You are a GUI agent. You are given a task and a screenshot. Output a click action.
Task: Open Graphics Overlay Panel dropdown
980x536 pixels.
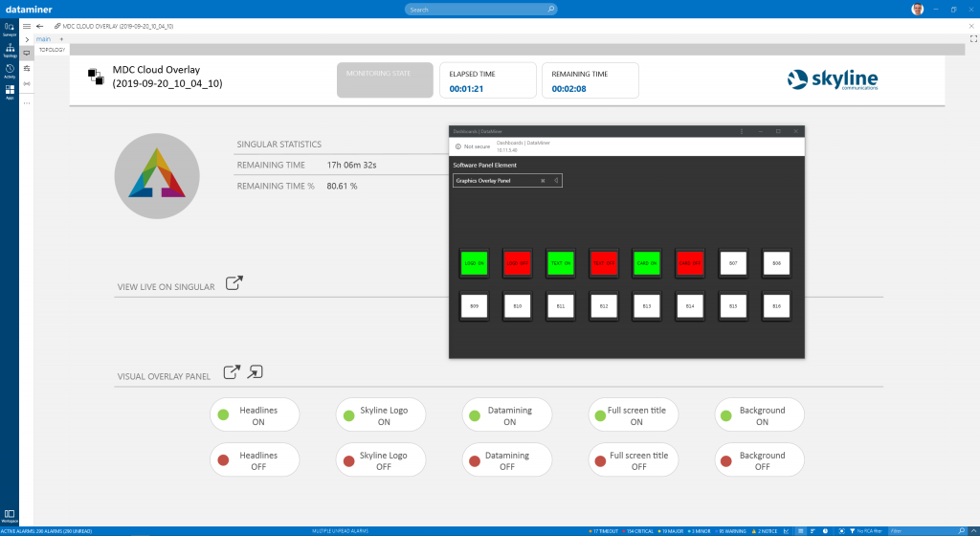coord(507,181)
